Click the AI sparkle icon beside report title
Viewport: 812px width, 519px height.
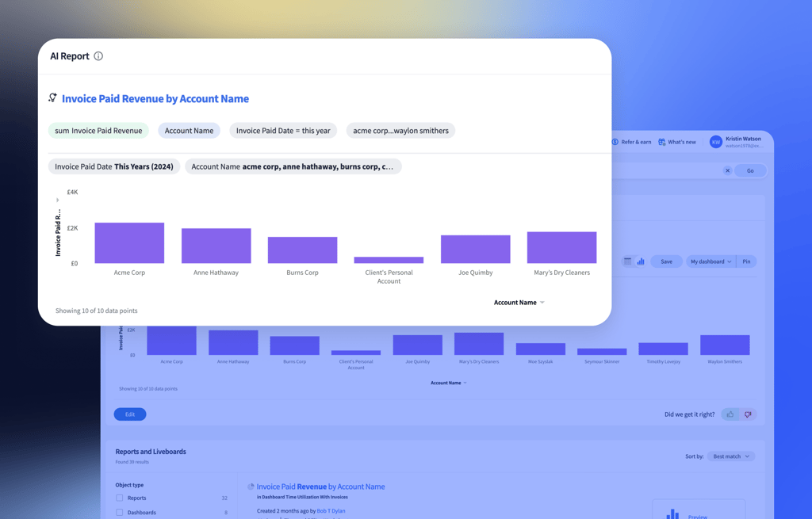52,98
